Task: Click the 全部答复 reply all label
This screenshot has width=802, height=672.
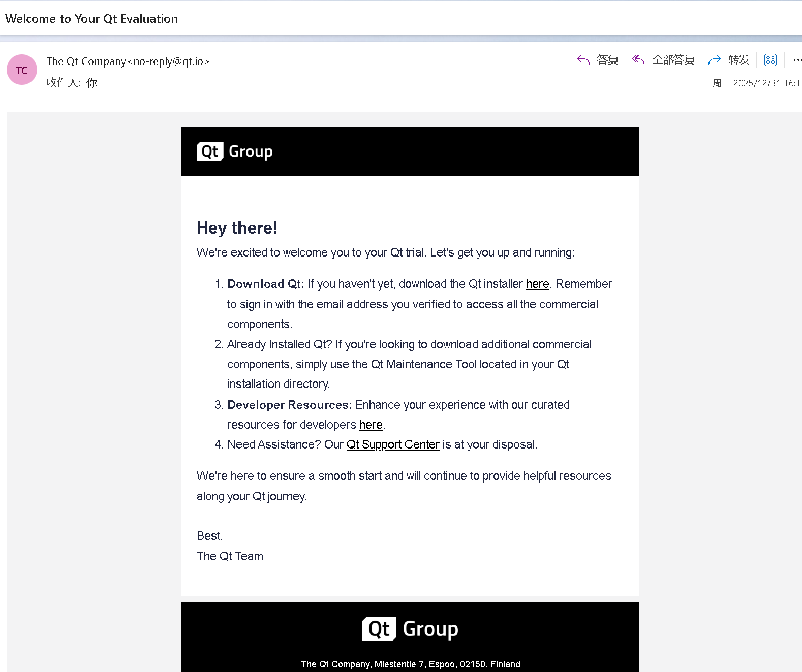Action: pos(673,60)
